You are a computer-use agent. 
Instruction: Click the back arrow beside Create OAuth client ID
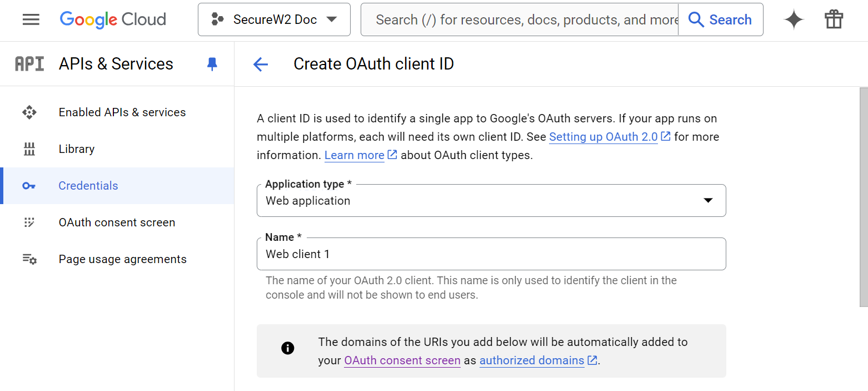click(x=261, y=65)
